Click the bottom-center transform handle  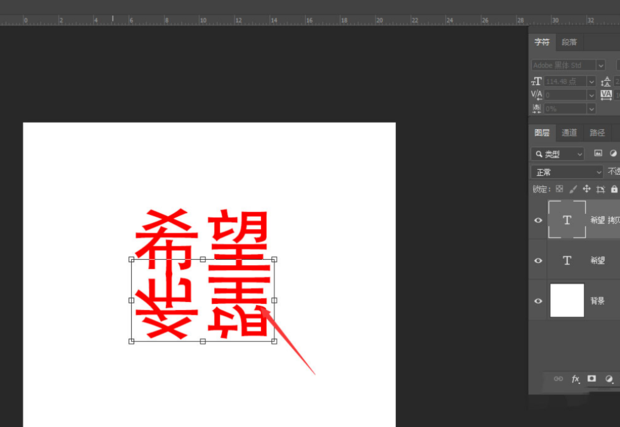coord(203,341)
